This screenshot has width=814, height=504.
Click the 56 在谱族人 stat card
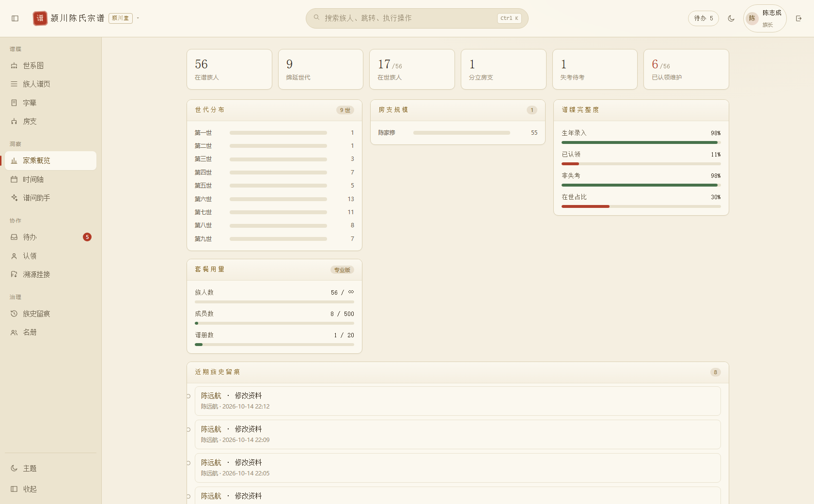tap(229, 69)
